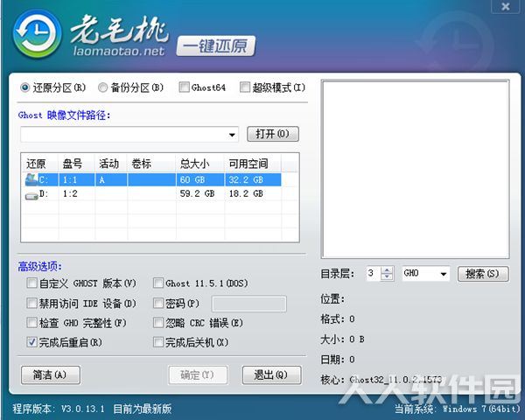The height and width of the screenshot is (420, 525).
Task: Click the 盘号 column header
Action: pos(76,164)
